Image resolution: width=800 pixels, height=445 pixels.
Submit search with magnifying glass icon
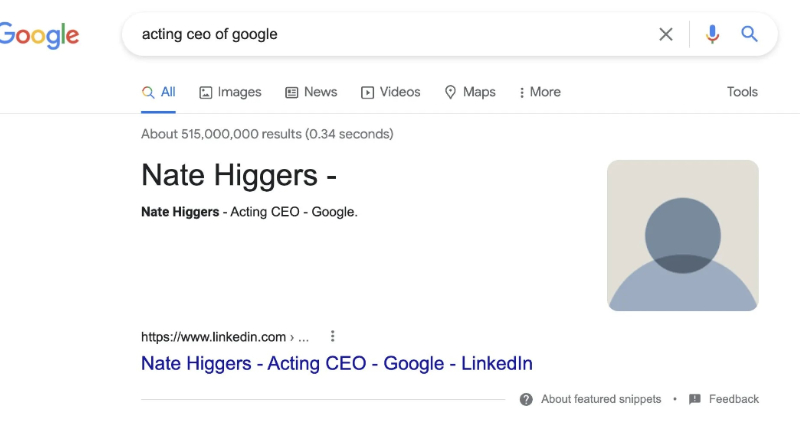[749, 34]
